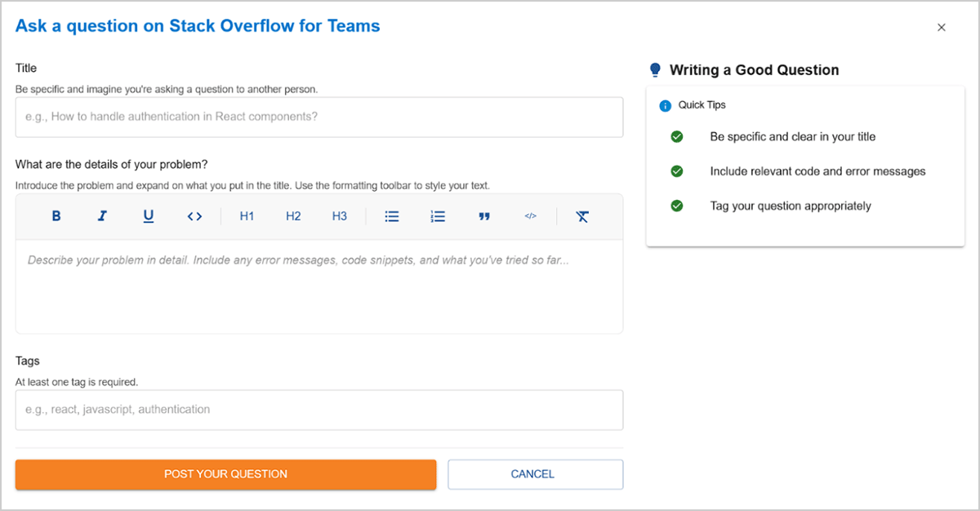Add a blockquote
The width and height of the screenshot is (980, 511).
(484, 216)
